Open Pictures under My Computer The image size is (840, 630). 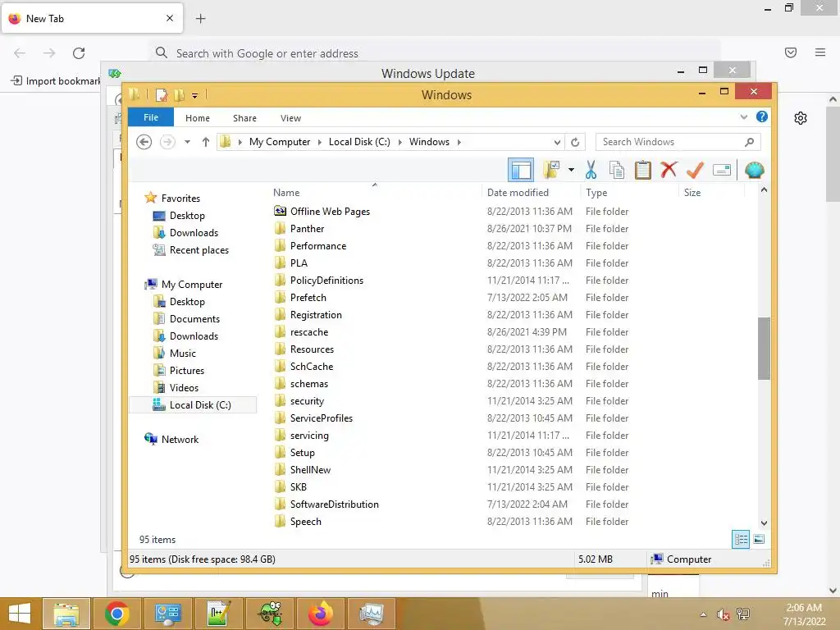pos(186,371)
